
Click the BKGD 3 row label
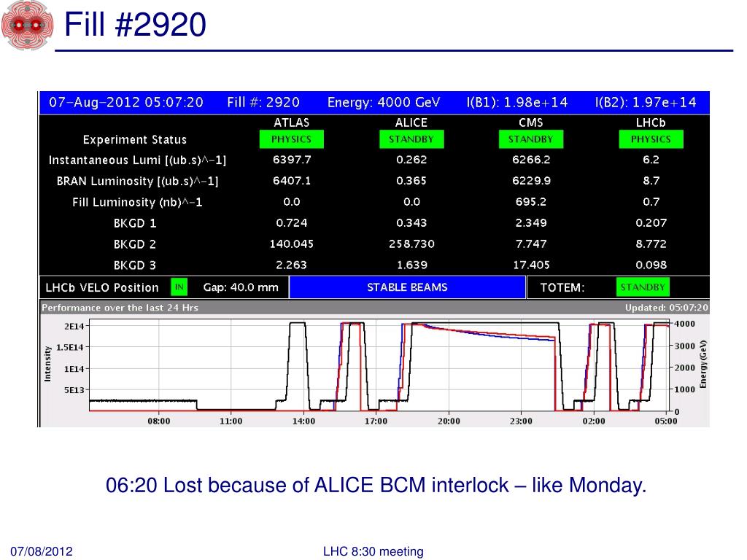(x=135, y=265)
